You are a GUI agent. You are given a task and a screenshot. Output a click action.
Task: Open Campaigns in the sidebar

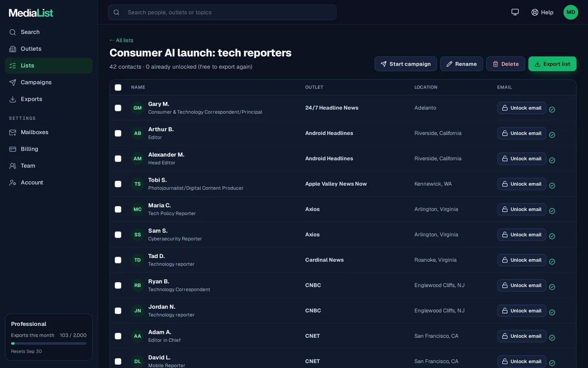[49, 82]
